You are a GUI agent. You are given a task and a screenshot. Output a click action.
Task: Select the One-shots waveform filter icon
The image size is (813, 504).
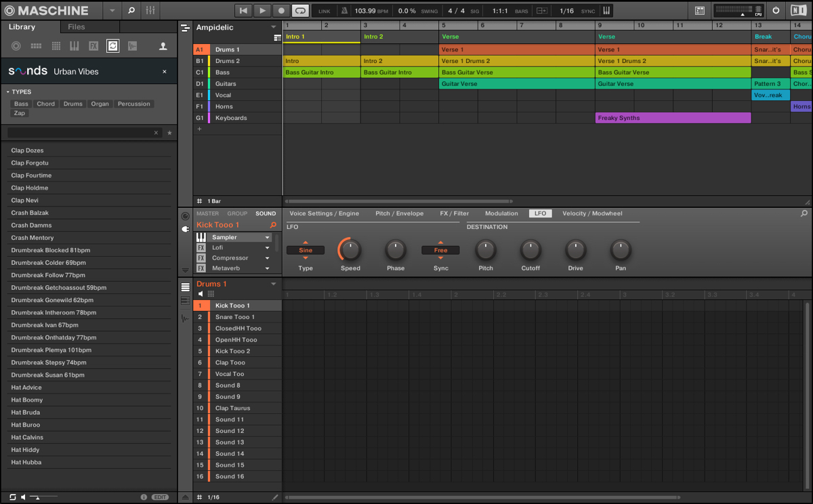132,46
